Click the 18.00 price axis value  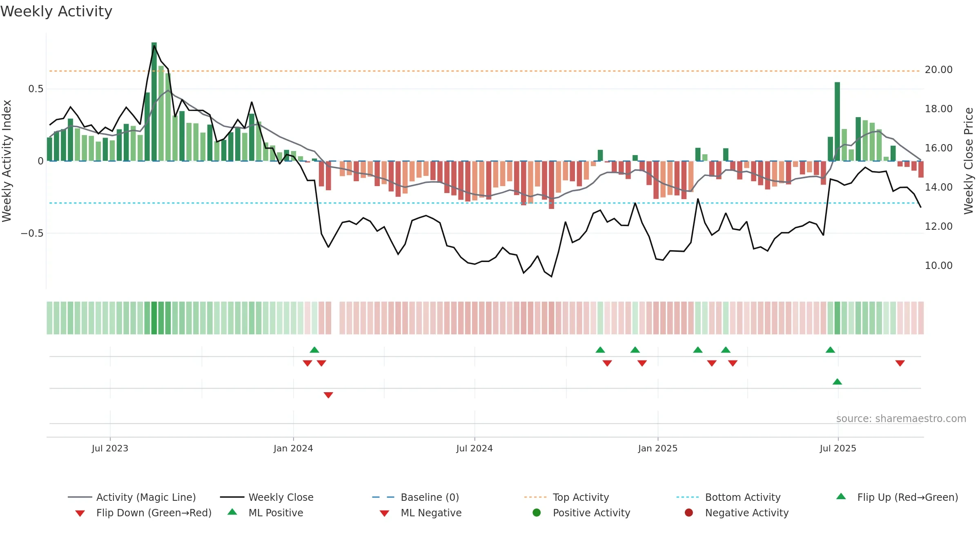click(x=939, y=109)
